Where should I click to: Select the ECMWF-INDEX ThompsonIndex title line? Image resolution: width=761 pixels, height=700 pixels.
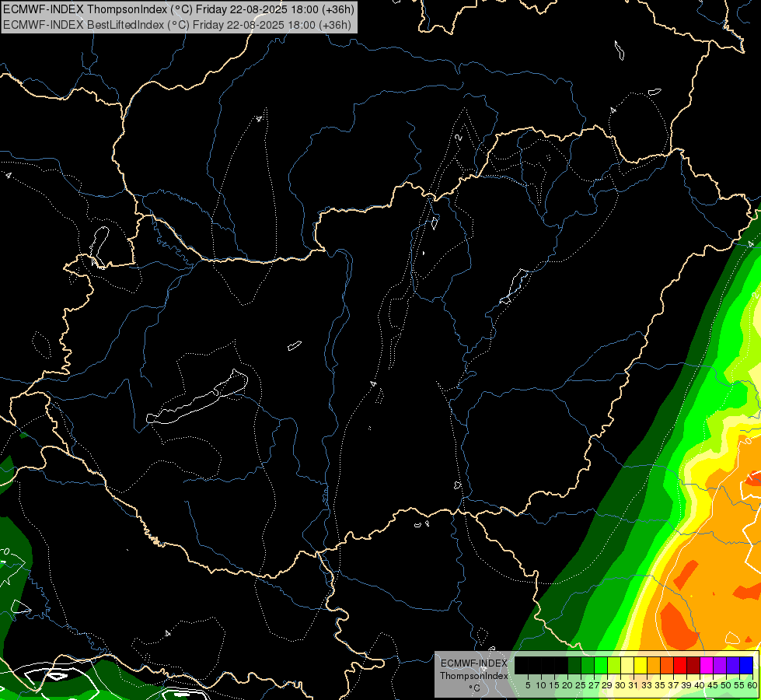tap(179, 9)
